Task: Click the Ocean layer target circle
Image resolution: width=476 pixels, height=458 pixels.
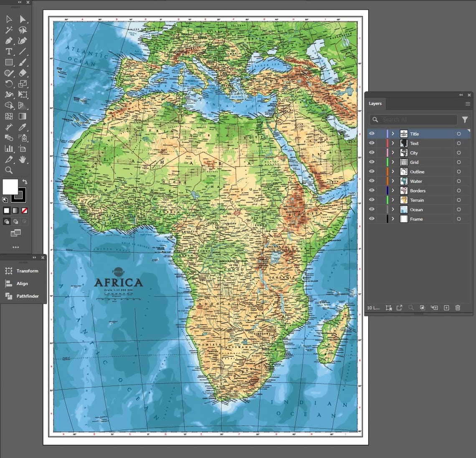Action: [459, 210]
